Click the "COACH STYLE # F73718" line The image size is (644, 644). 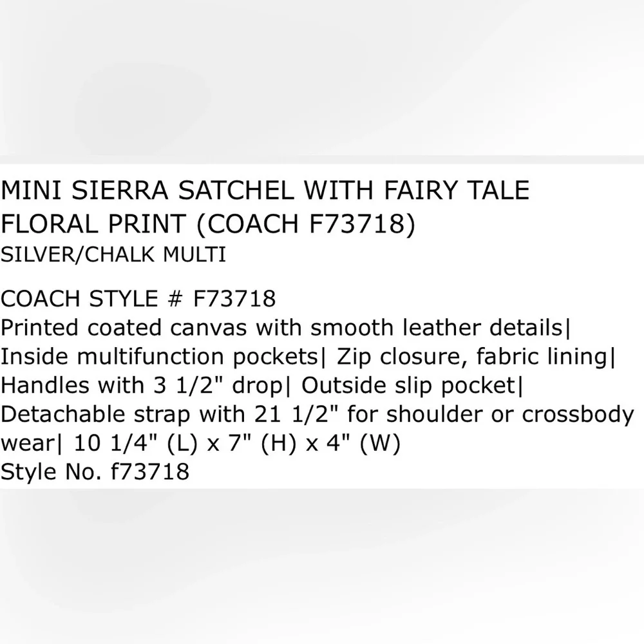click(x=138, y=299)
